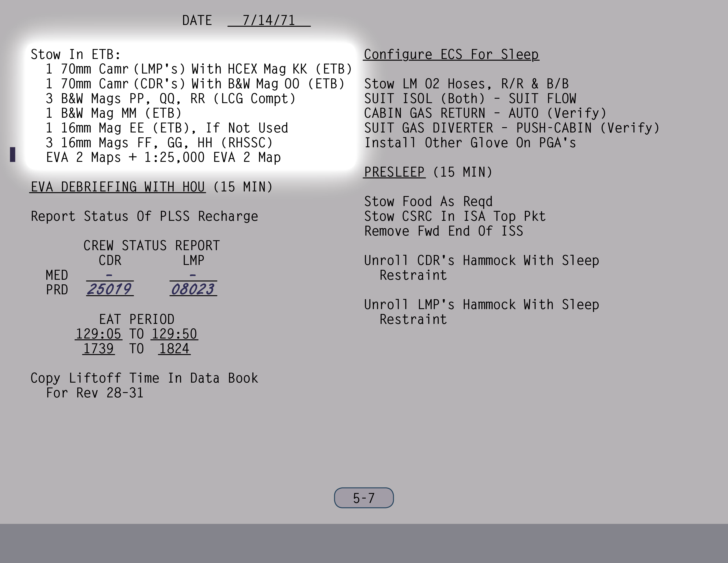Click the 5-7 page number button
This screenshot has width=728, height=563.
point(364,498)
